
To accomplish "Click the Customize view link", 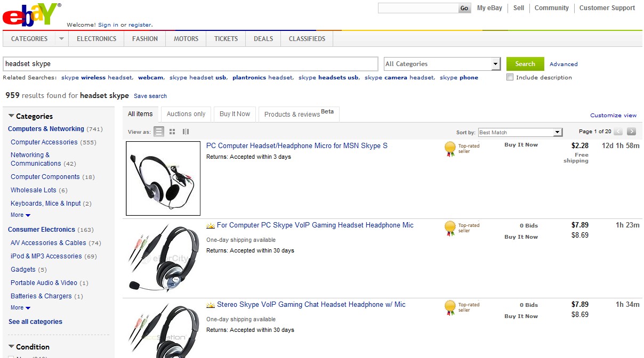I will click(614, 115).
